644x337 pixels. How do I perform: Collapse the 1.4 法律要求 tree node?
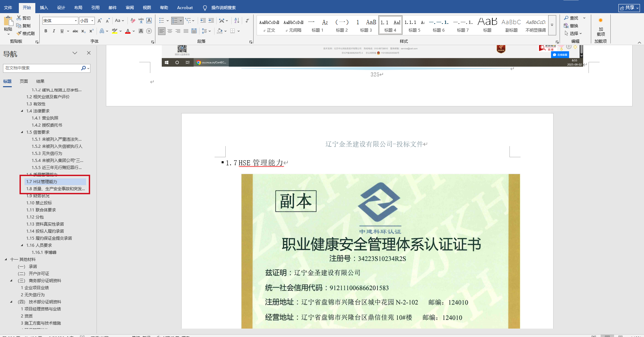tap(22, 111)
